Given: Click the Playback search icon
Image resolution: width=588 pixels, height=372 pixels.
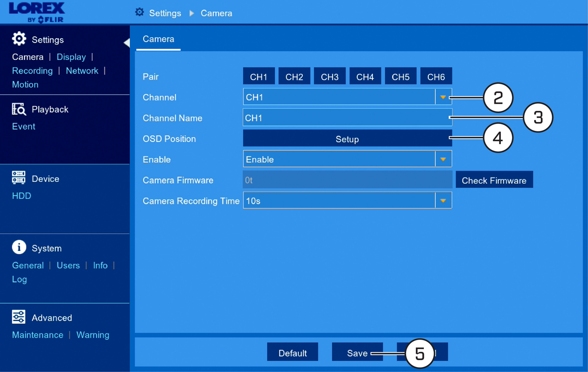Looking at the screenshot, I should [19, 109].
